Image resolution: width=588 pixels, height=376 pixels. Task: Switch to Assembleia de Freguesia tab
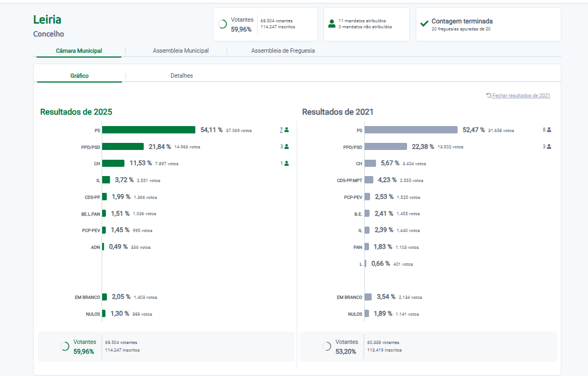point(283,51)
